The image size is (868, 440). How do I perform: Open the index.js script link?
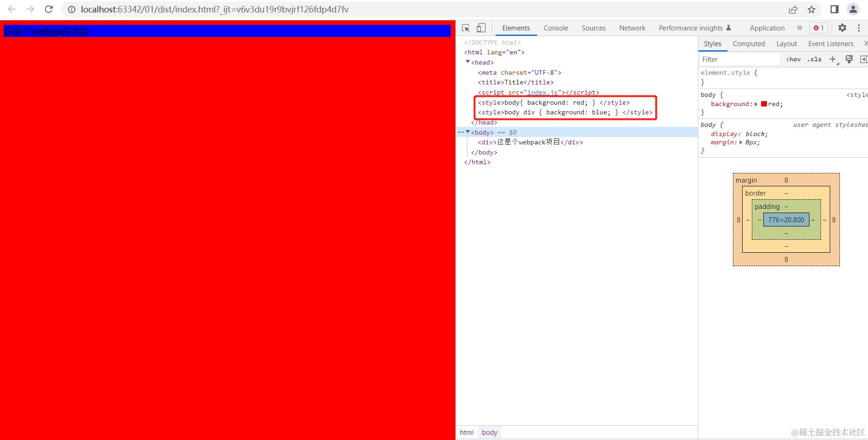(x=543, y=92)
